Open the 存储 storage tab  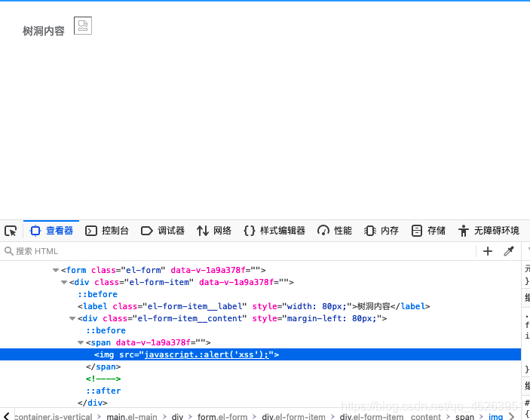(428, 231)
